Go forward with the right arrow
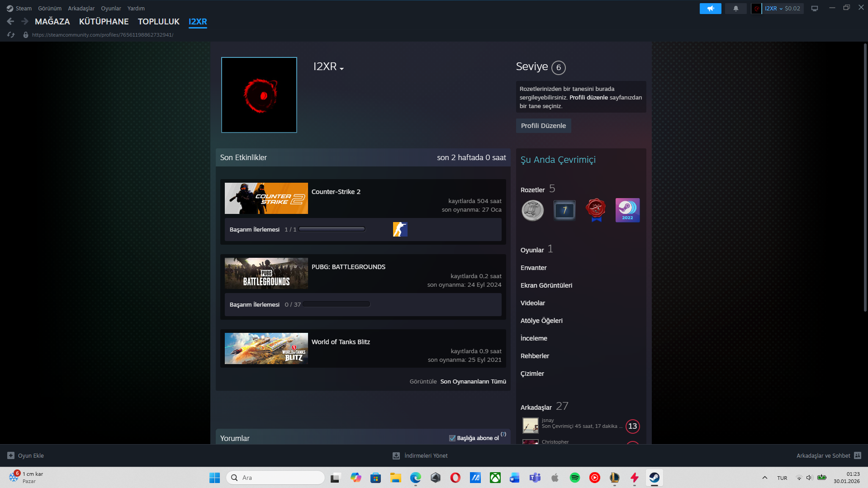This screenshot has height=488, width=868. (25, 21)
